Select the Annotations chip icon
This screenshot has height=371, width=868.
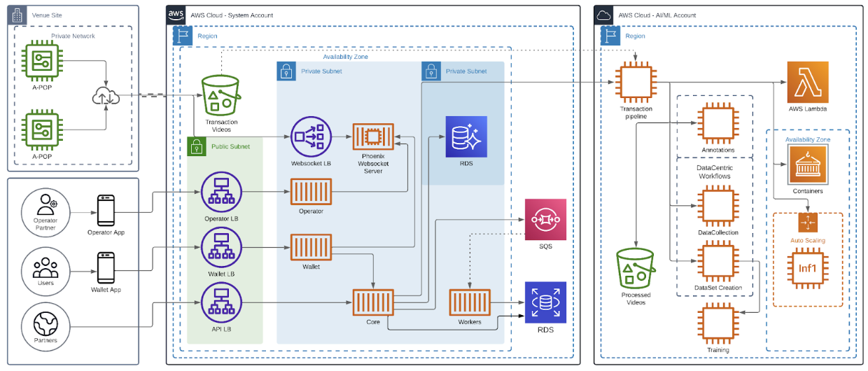pos(717,123)
